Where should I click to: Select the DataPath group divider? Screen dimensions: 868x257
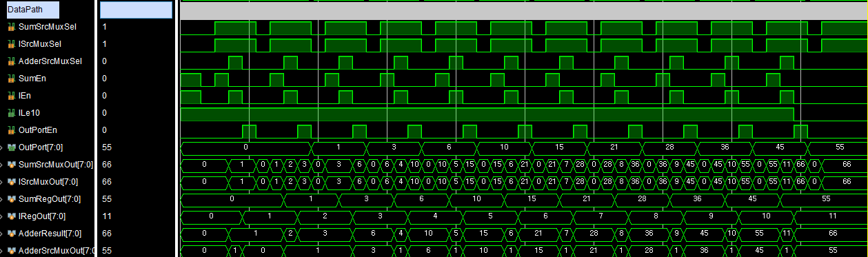(30, 10)
